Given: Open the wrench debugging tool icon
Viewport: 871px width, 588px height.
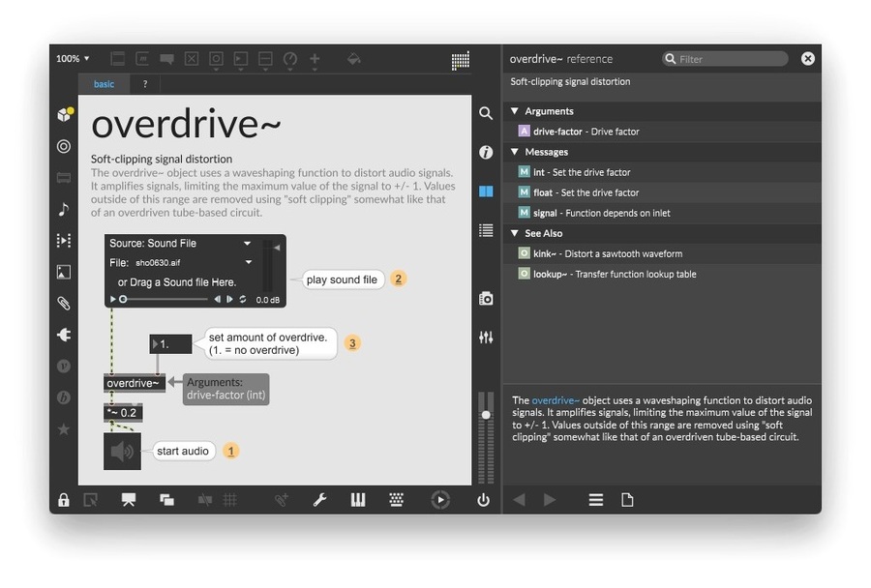Looking at the screenshot, I should [319, 500].
